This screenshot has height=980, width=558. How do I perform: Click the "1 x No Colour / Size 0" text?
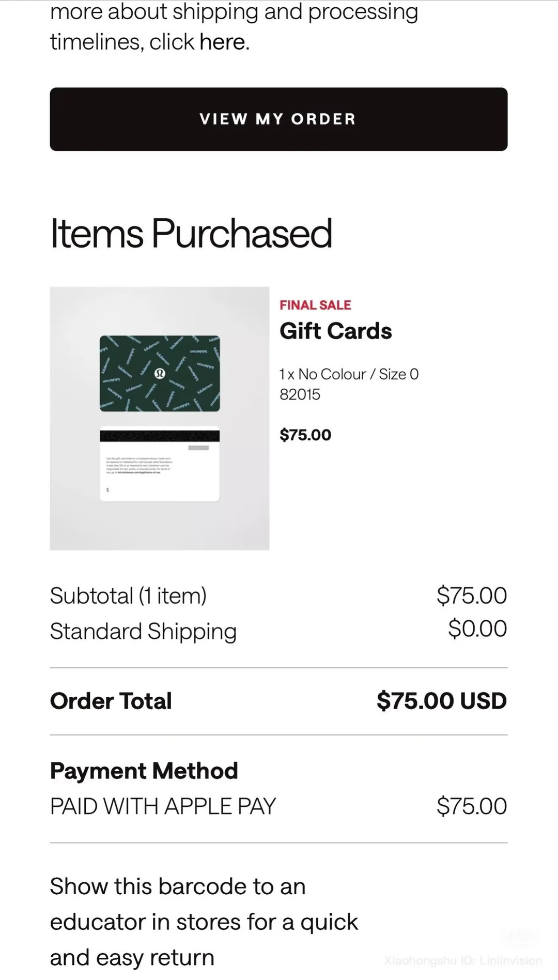[349, 374]
